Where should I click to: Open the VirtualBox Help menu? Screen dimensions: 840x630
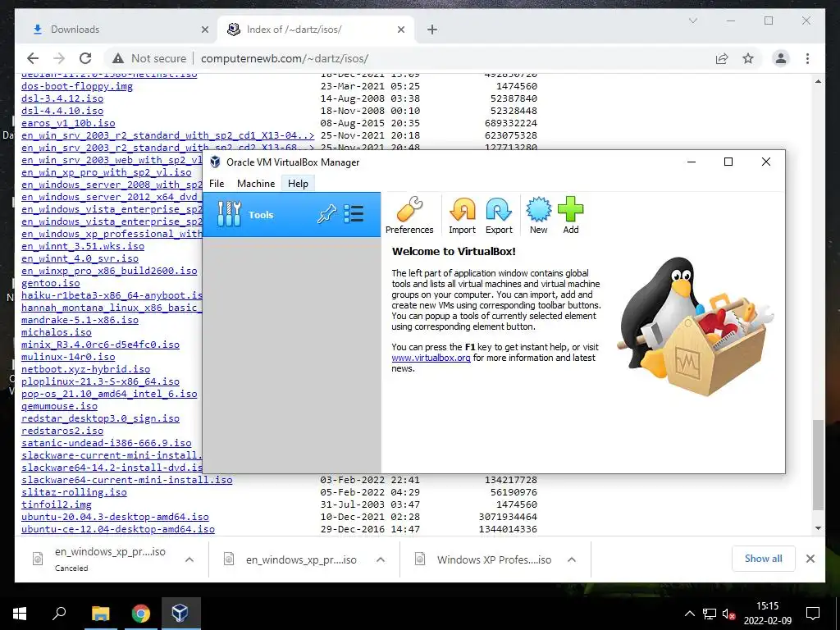click(298, 183)
